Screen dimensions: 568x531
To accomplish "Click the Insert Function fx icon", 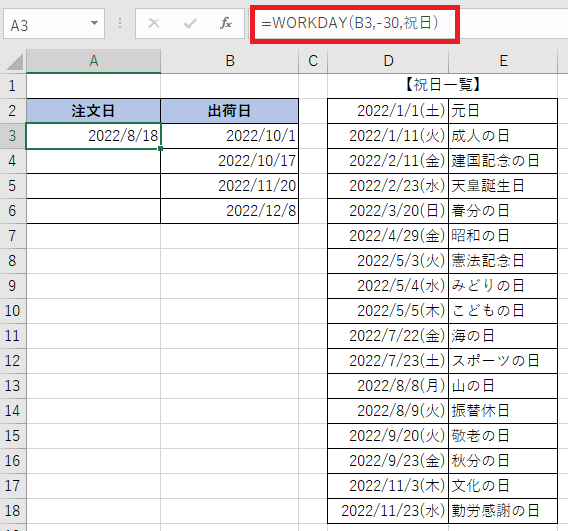I will 226,24.
